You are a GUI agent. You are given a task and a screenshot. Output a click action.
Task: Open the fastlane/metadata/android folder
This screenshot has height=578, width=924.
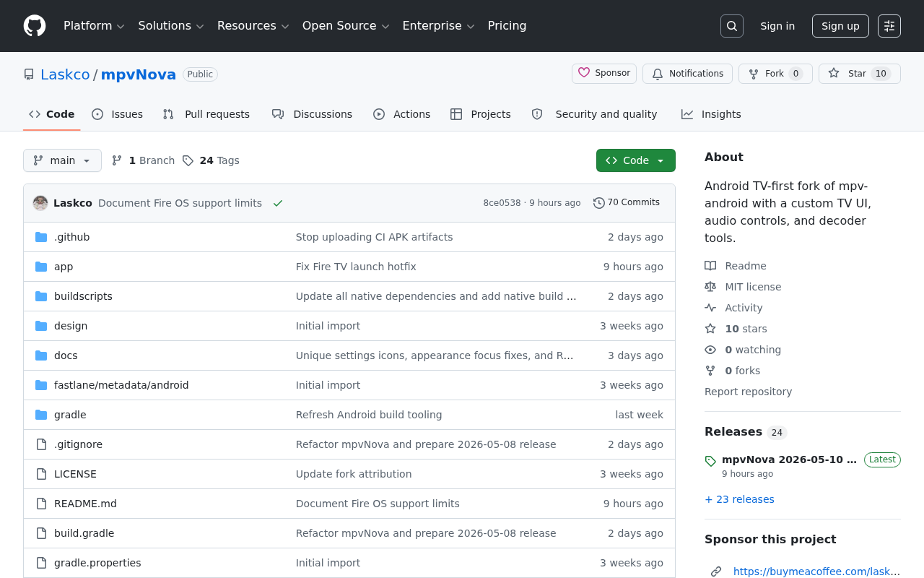coord(121,385)
